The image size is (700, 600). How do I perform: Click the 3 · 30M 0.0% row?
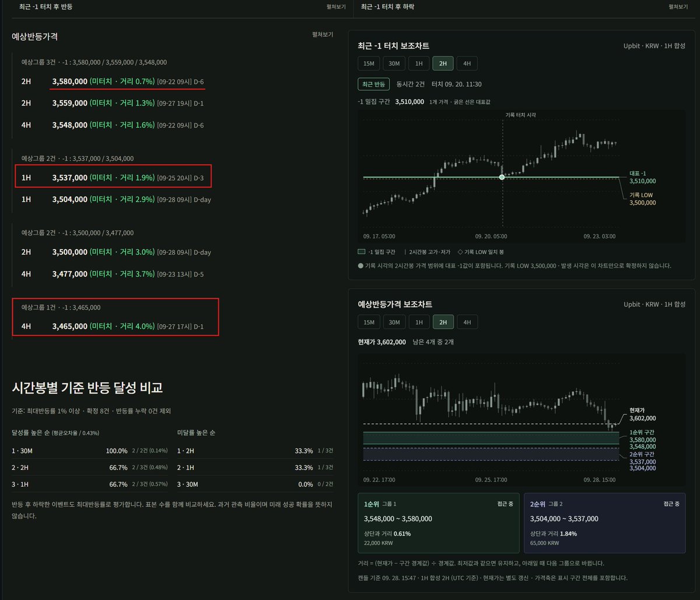pos(255,485)
